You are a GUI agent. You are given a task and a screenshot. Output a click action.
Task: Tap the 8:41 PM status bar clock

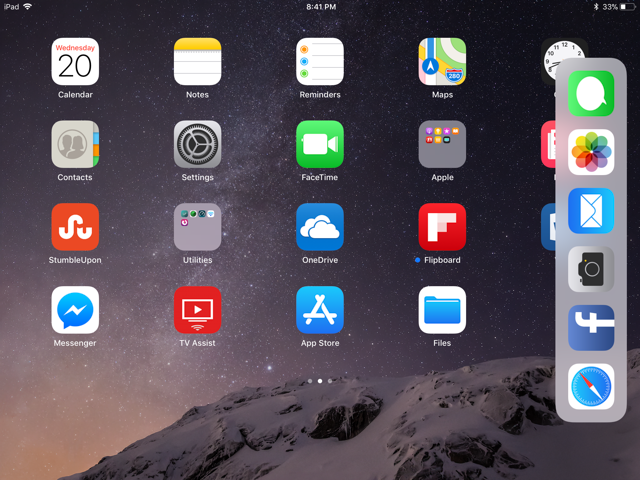pyautogui.click(x=321, y=7)
